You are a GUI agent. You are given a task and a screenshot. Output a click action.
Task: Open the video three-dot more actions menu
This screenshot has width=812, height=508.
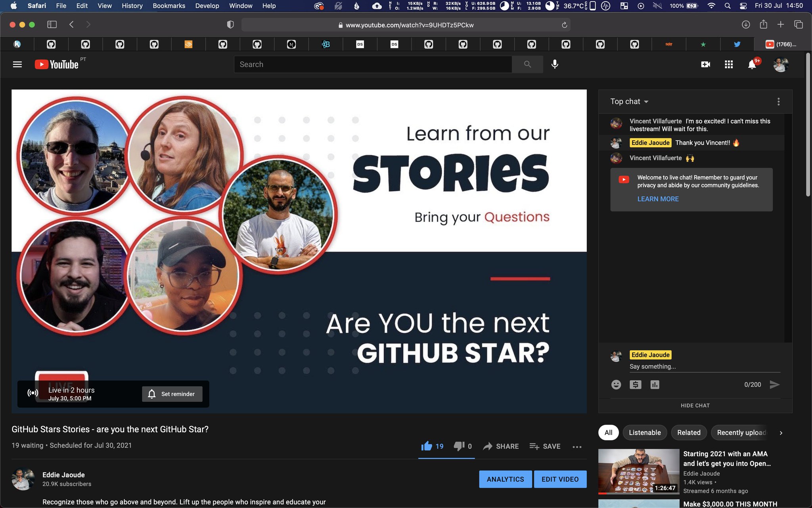tap(577, 447)
